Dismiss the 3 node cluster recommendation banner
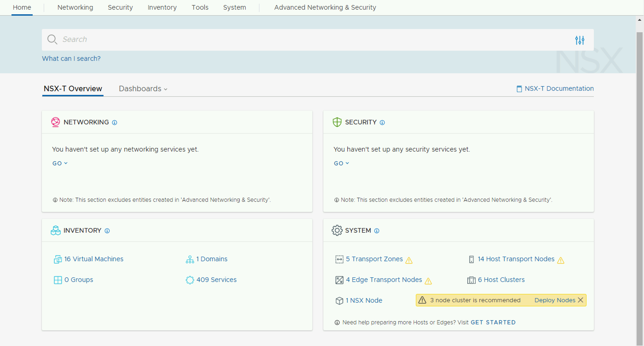This screenshot has width=644, height=346. click(581, 300)
